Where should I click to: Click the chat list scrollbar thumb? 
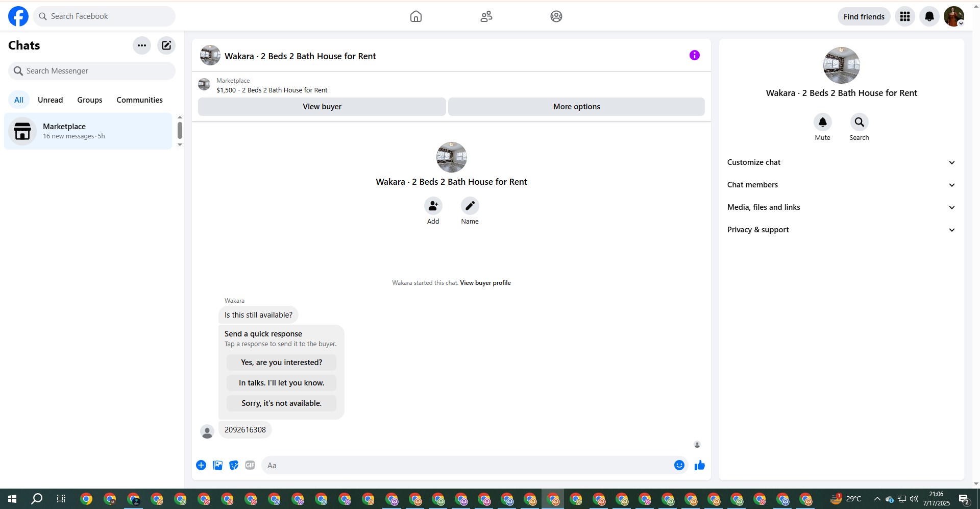point(180,131)
